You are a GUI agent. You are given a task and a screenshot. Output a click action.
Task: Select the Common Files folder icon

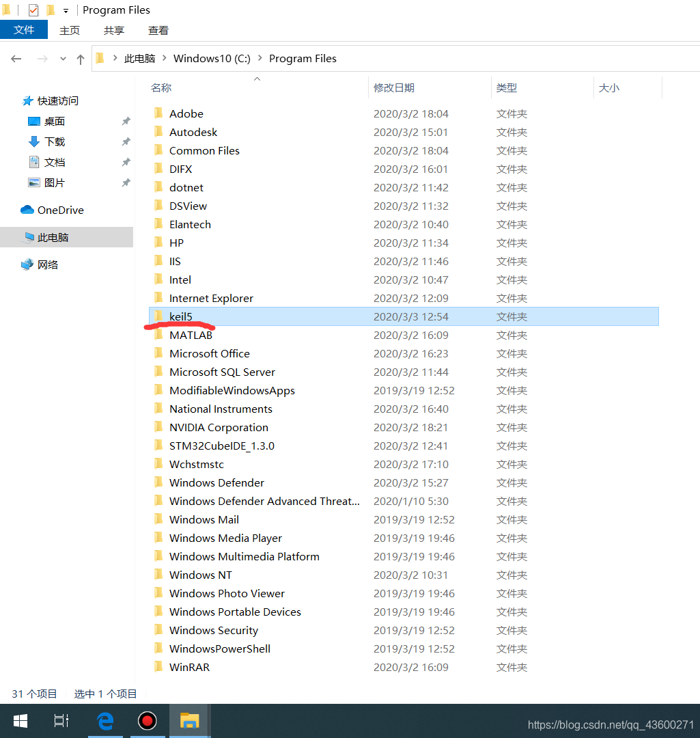point(158,150)
